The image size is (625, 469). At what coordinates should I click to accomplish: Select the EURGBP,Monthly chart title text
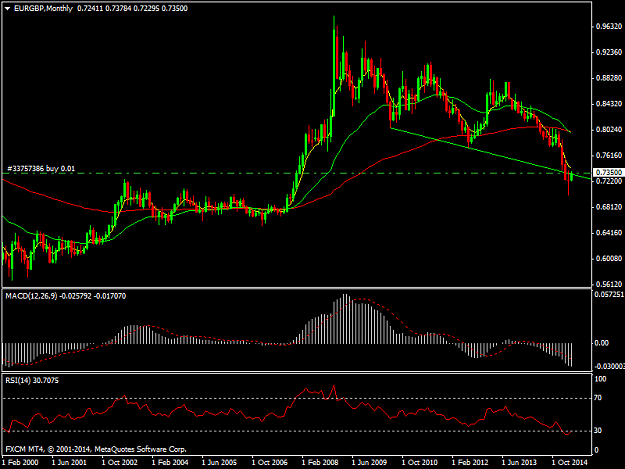pyautogui.click(x=43, y=8)
